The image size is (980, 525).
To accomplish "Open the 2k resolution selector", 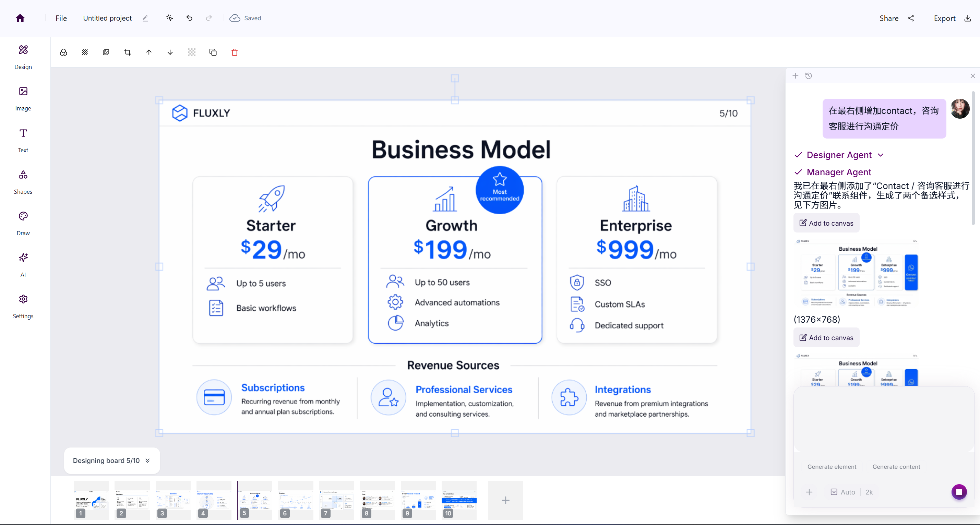I will point(869,492).
